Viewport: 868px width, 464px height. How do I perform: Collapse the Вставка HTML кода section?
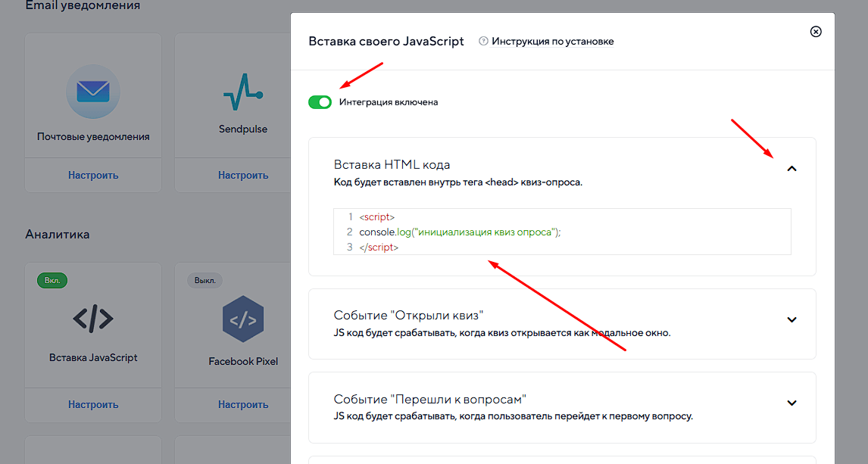[792, 169]
